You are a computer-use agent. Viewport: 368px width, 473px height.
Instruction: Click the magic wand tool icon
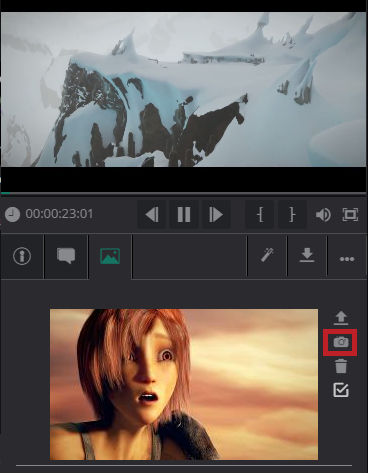coord(267,255)
